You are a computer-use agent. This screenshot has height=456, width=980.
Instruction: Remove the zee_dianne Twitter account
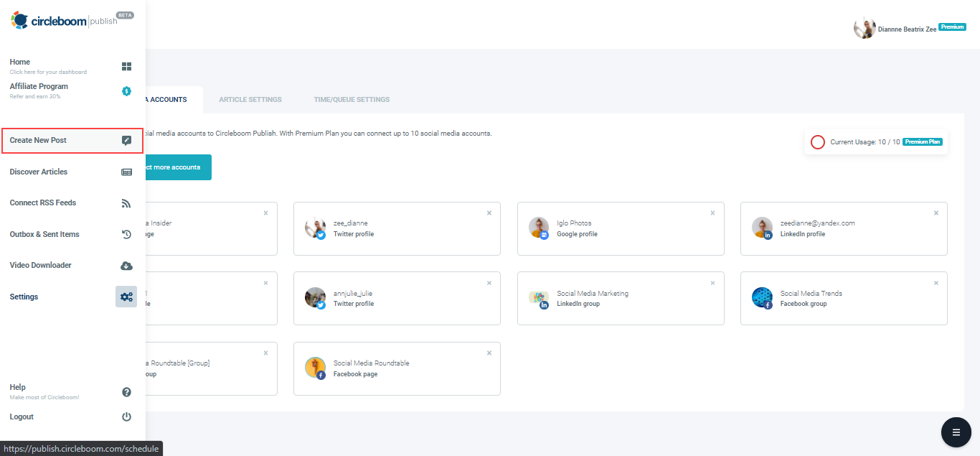click(x=489, y=213)
